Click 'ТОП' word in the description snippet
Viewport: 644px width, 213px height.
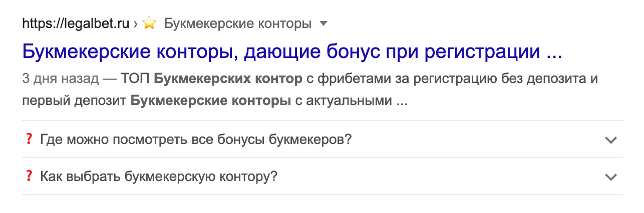137,79
